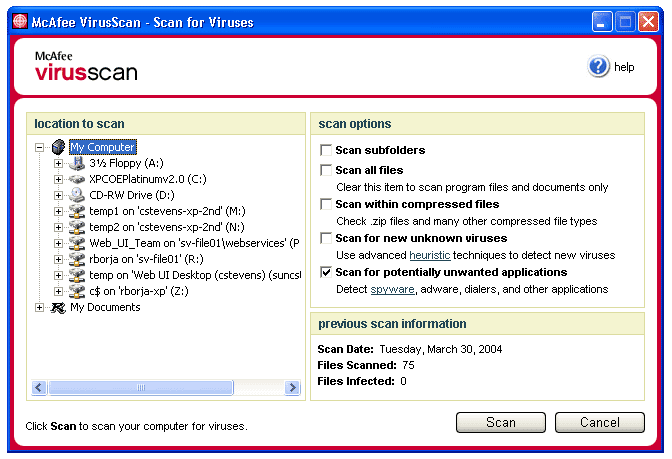Enable the Scan all files checkbox

coord(326,170)
